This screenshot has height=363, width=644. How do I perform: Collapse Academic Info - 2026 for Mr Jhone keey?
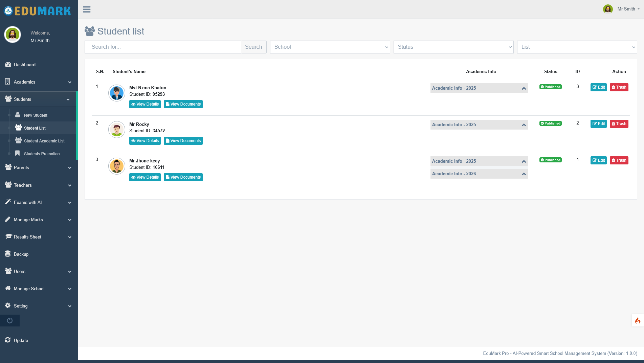[523, 173]
